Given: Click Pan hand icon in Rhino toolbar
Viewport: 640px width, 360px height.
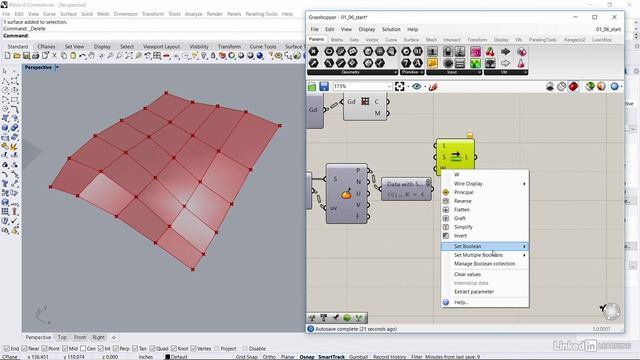Looking at the screenshot, I should pos(92,56).
